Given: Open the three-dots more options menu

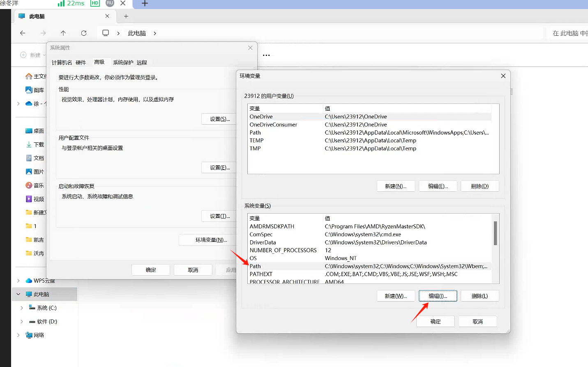Looking at the screenshot, I should pyautogui.click(x=266, y=55).
